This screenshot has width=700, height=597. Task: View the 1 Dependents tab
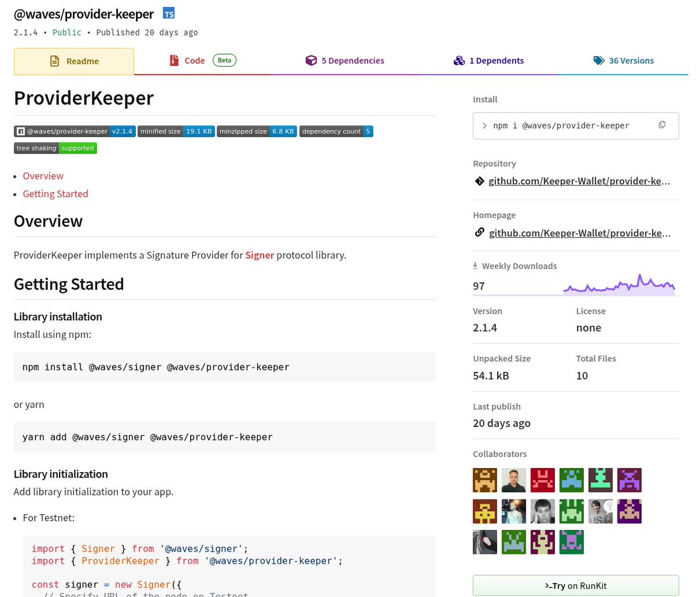[x=489, y=61]
